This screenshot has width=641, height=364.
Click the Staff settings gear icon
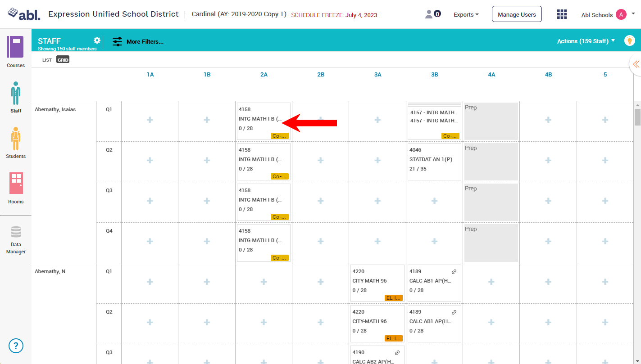(x=97, y=40)
